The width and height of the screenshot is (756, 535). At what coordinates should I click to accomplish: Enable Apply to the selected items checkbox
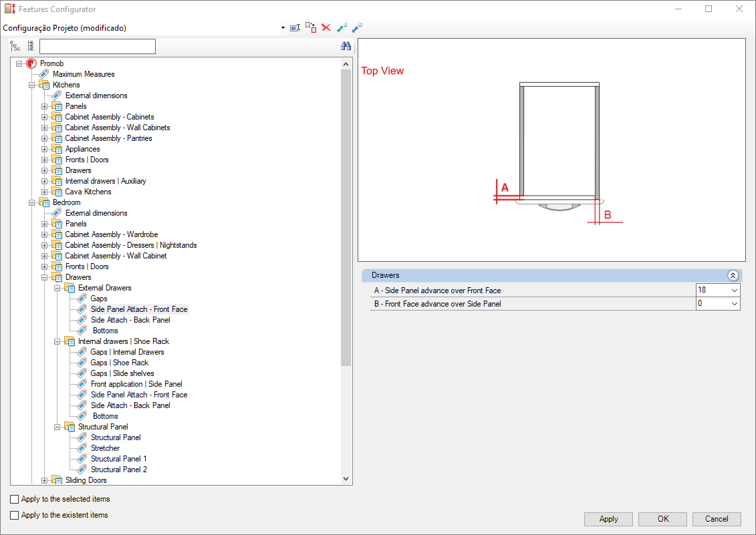click(x=15, y=500)
